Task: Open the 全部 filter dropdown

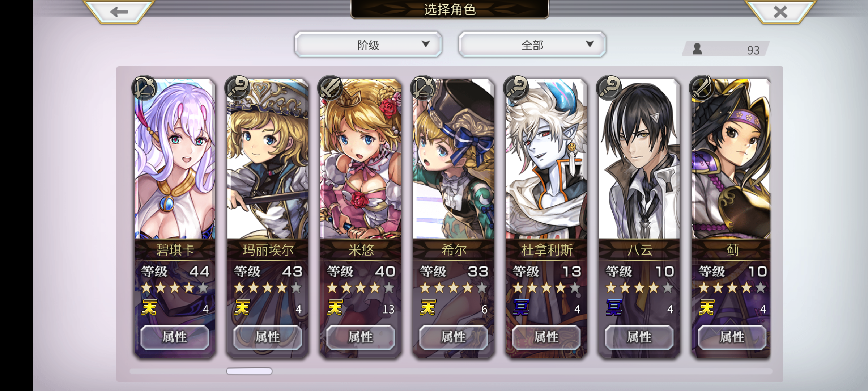Action: click(532, 45)
